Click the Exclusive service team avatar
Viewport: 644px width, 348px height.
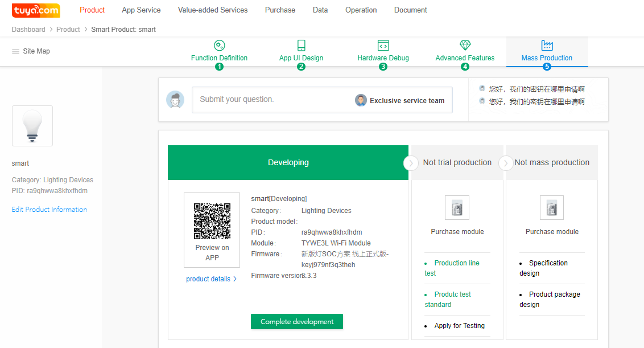tap(361, 100)
